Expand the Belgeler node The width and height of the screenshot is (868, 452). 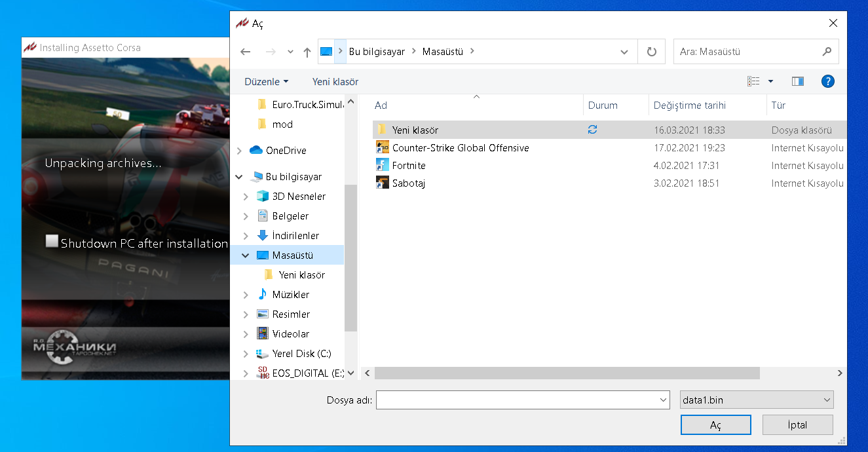click(246, 216)
